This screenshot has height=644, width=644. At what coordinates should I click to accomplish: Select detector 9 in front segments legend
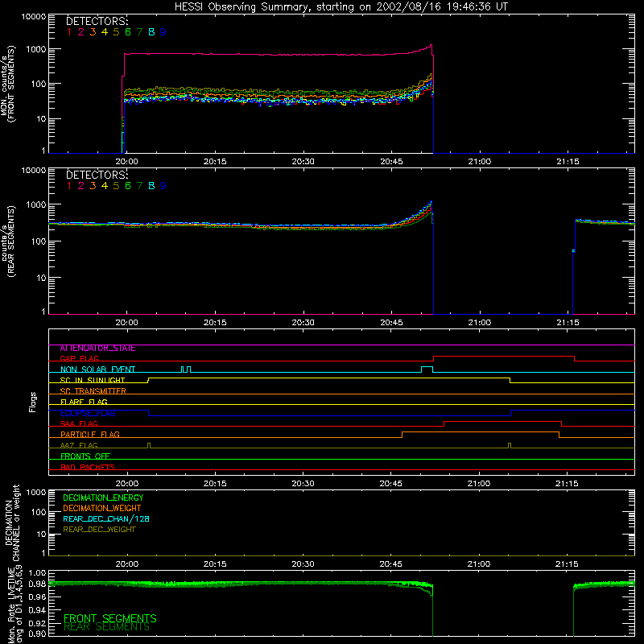point(163,32)
